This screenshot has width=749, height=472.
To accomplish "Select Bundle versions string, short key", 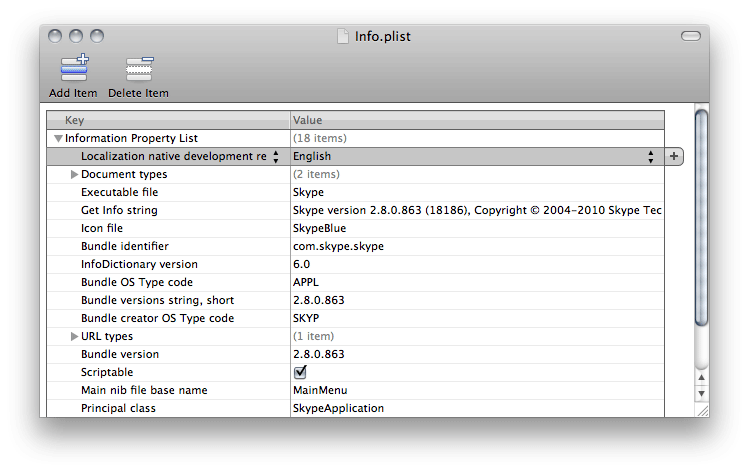I will pos(157,300).
